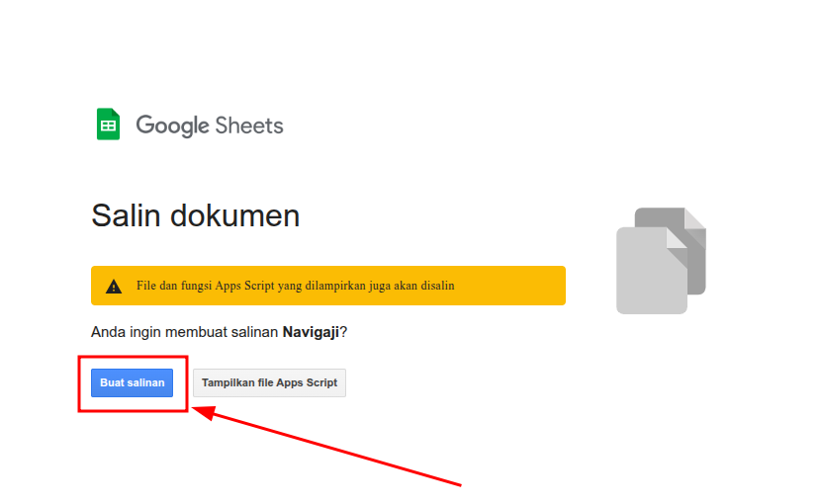Screen dimensions: 820x504
Task: Click the green Google Sheets icon
Action: pos(108,125)
